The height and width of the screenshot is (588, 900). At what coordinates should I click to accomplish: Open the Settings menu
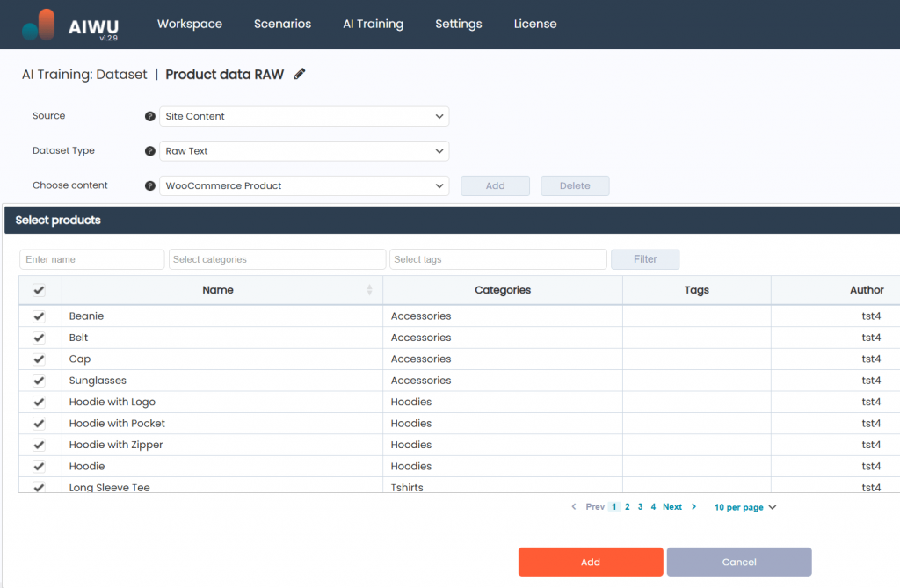(x=459, y=24)
